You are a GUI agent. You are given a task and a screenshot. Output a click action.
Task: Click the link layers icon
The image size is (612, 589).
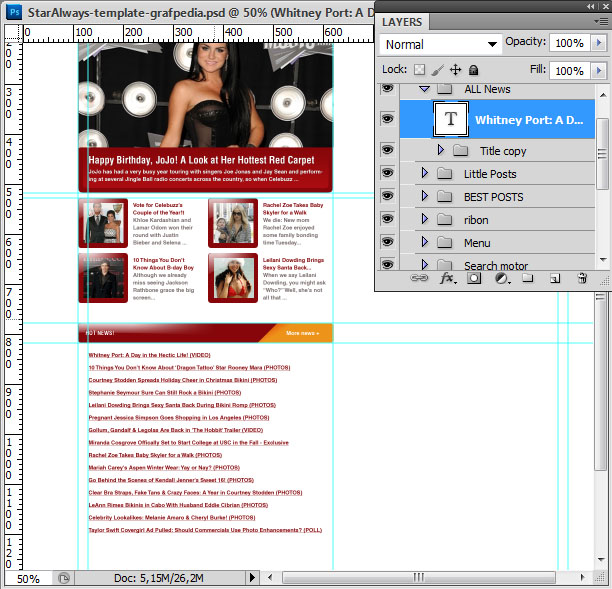click(x=419, y=278)
